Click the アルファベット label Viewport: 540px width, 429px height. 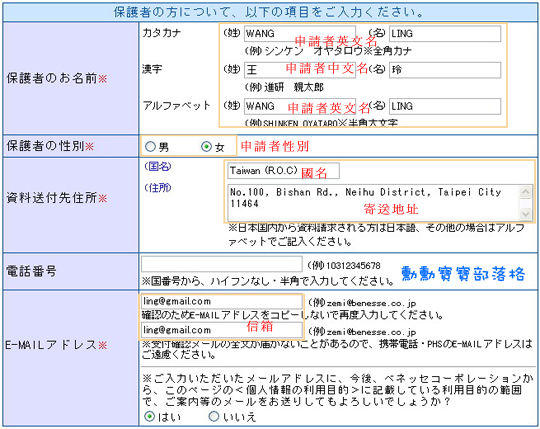pos(176,105)
